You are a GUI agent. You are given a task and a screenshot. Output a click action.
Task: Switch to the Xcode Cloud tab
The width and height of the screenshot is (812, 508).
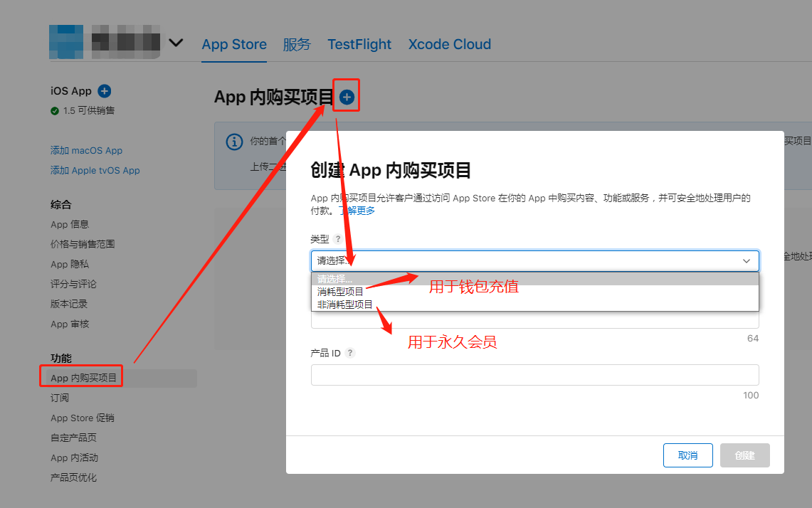[450, 45]
